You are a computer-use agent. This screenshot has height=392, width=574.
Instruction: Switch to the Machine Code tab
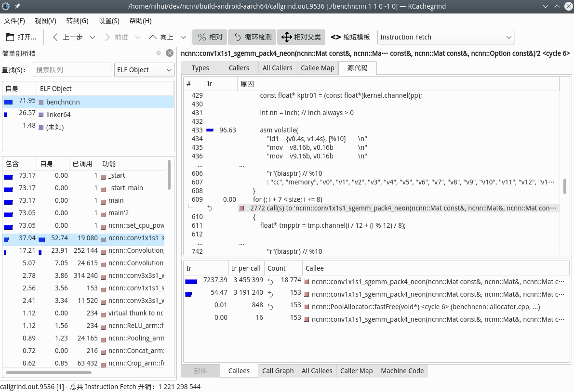[402, 371]
